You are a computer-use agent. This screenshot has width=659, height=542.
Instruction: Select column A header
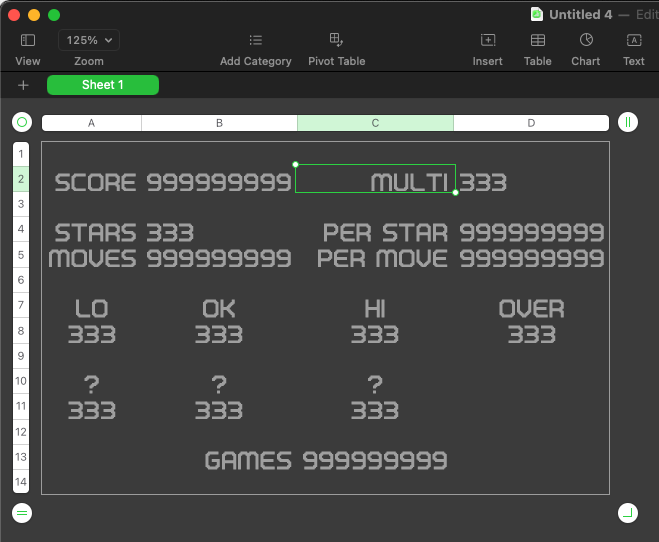click(92, 123)
